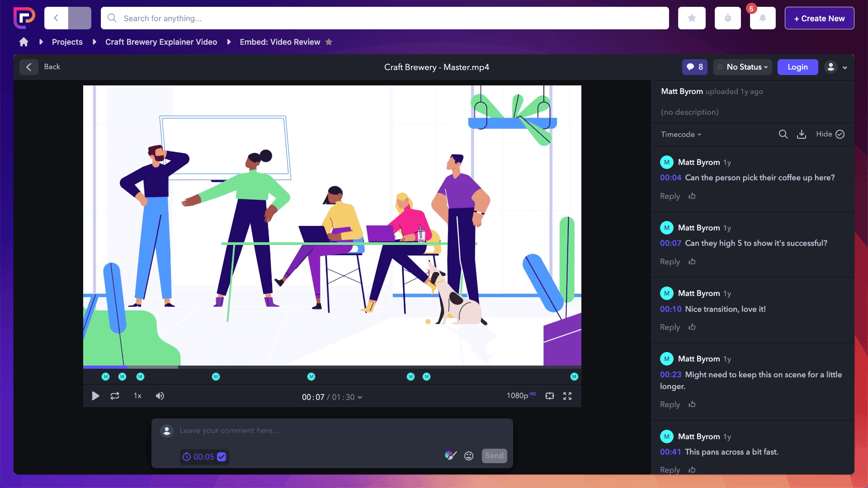Screen dimensions: 868x488
Task: Jump to the last timeline comment marker
Action: (x=574, y=377)
